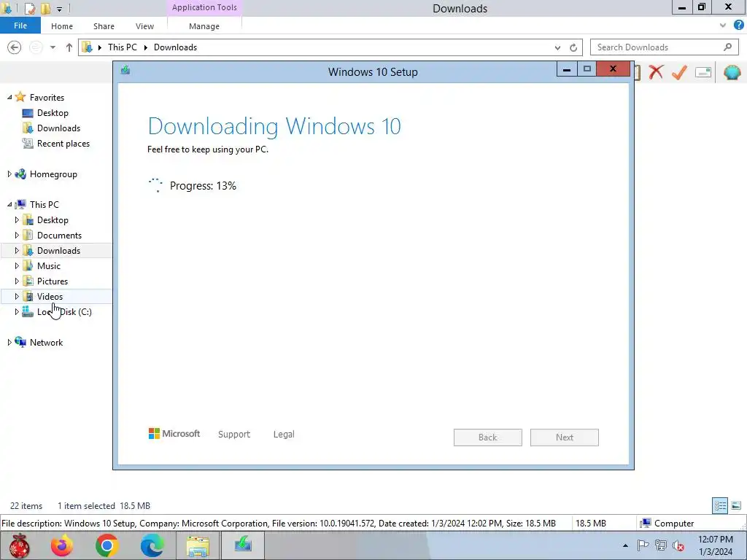Expand Local Disk (C:) node

click(17, 312)
